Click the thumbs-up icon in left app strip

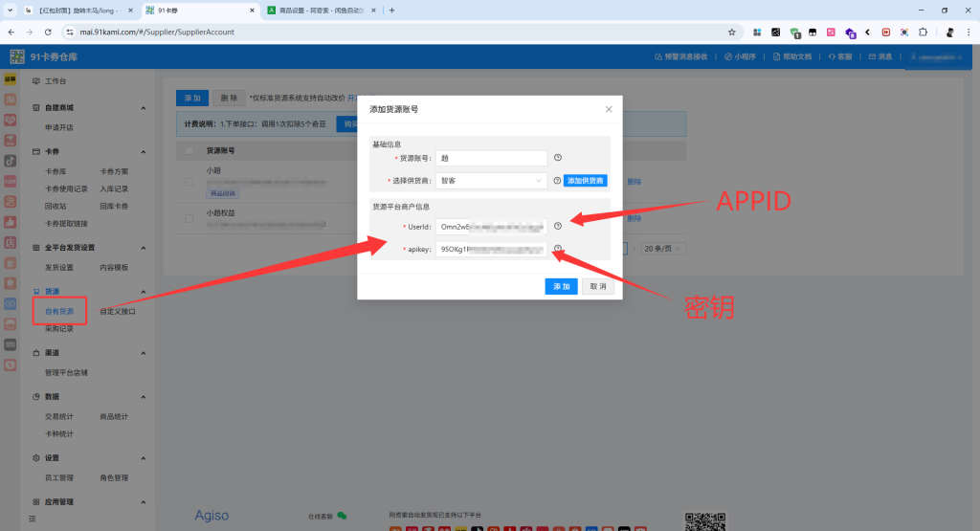point(10,222)
